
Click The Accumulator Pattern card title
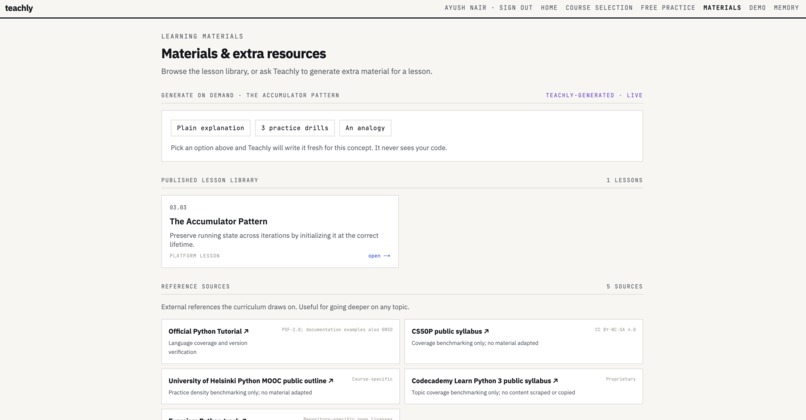(218, 222)
